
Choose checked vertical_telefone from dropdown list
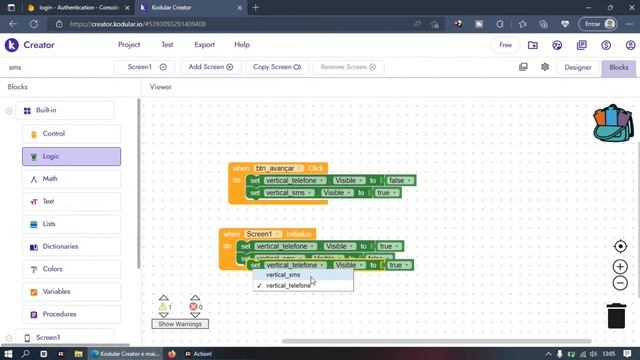tap(303, 286)
